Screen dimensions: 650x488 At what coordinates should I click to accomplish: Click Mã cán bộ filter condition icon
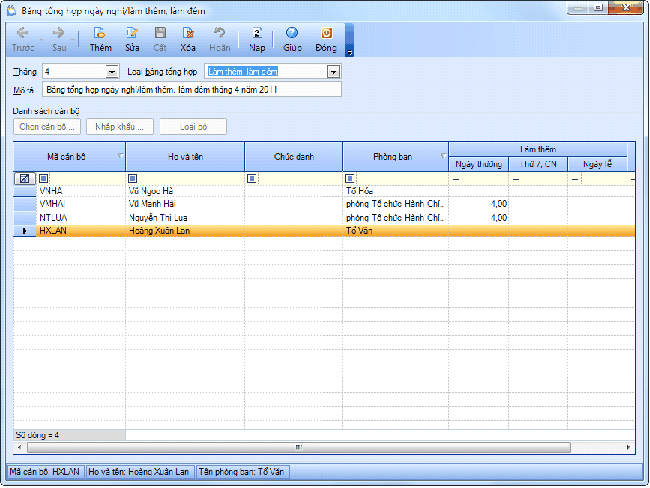click(44, 179)
